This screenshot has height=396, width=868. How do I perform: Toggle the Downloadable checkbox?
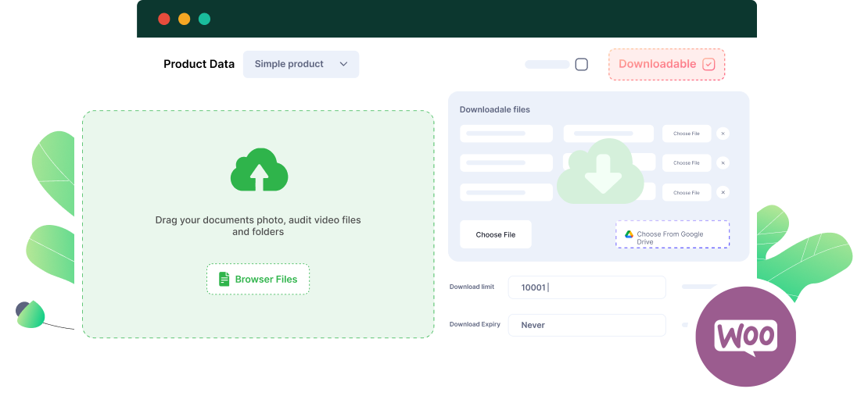click(708, 64)
